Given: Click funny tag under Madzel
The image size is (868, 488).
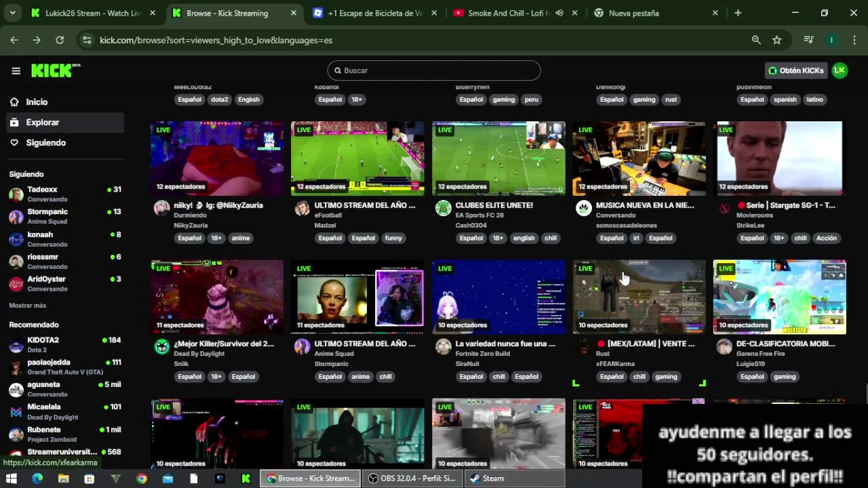Looking at the screenshot, I should [393, 238].
